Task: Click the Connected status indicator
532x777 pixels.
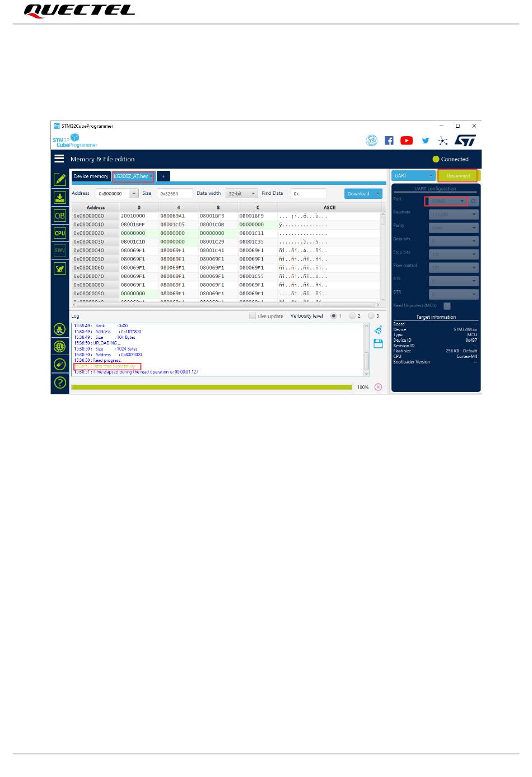Action: [450, 159]
